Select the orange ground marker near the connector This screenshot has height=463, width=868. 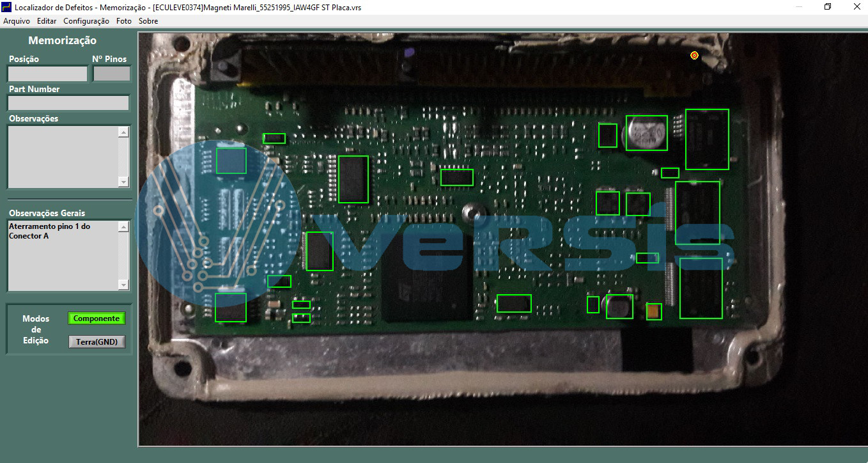point(694,56)
